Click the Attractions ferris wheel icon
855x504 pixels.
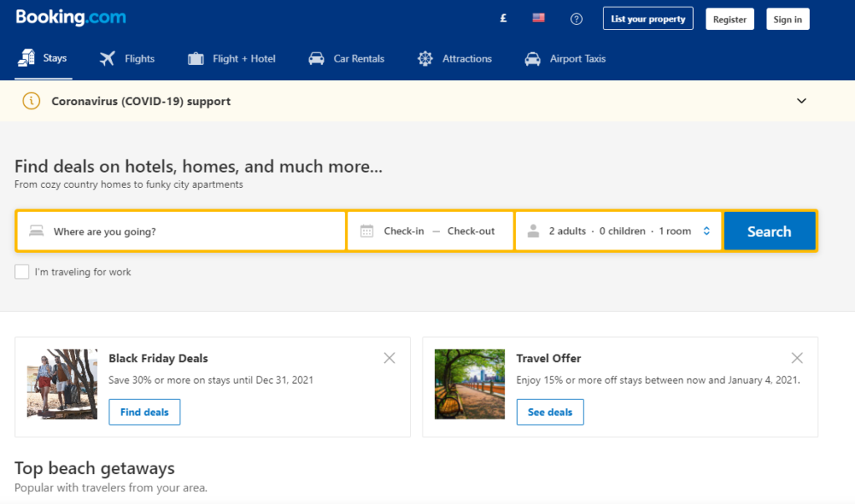pyautogui.click(x=425, y=58)
